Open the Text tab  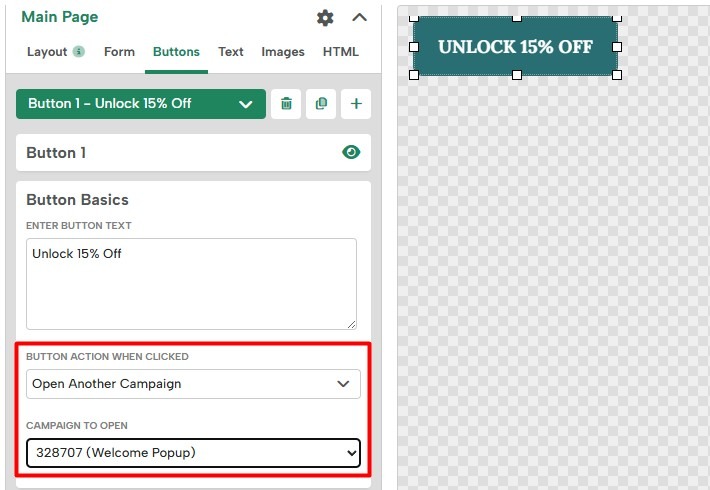pos(230,52)
